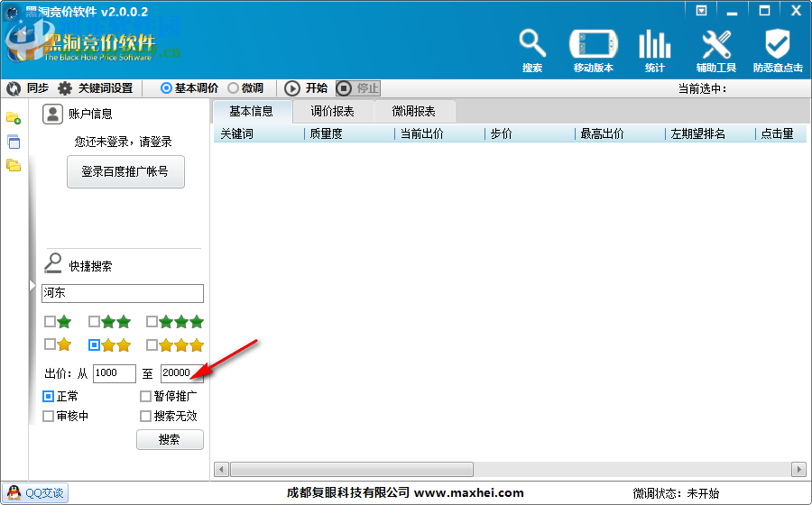
Task: Open 辅助工具 wrench and screwdriver icon
Action: click(716, 50)
